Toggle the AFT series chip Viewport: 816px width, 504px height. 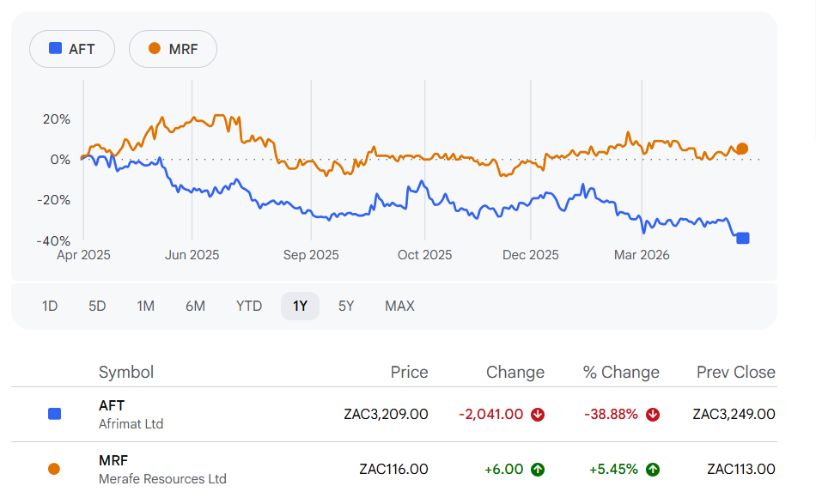73,49
